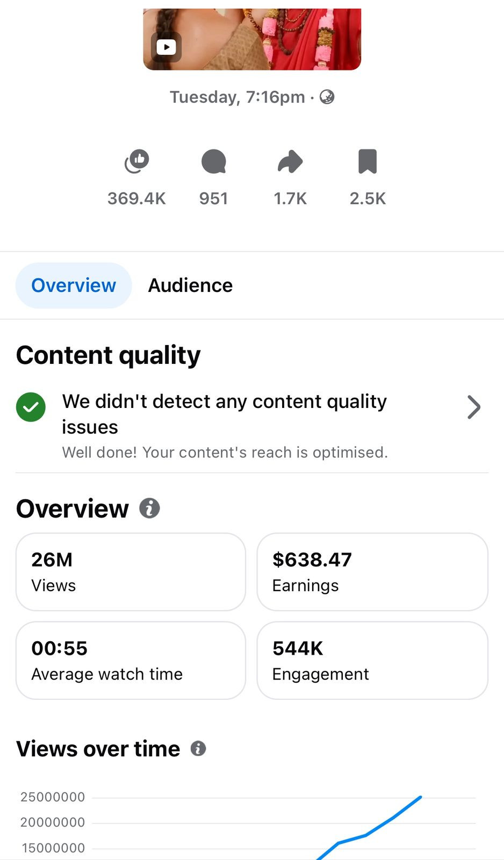Open the Average watch time card

tap(131, 660)
